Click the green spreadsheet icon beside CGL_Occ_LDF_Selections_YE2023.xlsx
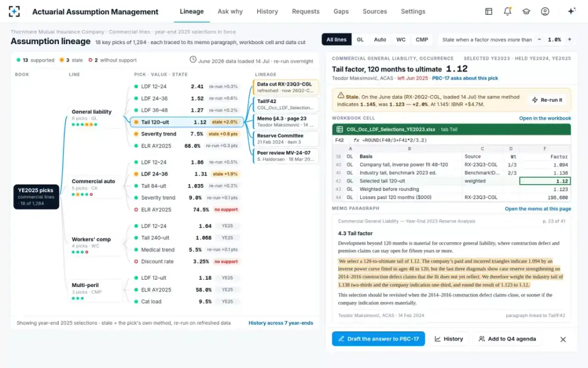The height and width of the screenshot is (368, 588). click(x=339, y=130)
